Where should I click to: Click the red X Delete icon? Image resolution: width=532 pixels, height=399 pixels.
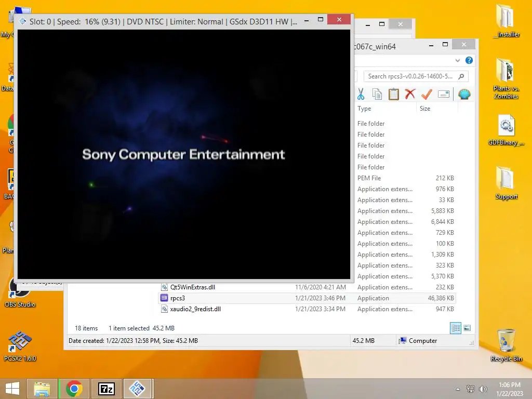[410, 94]
